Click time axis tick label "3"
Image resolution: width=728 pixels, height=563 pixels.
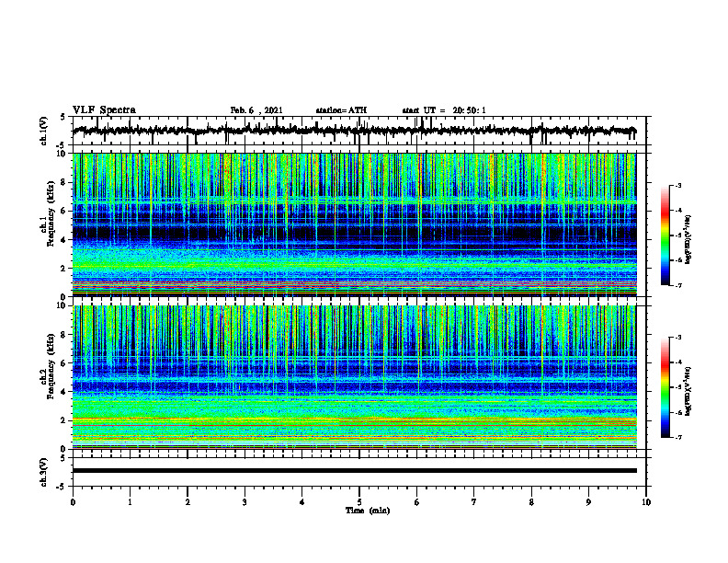245,502
